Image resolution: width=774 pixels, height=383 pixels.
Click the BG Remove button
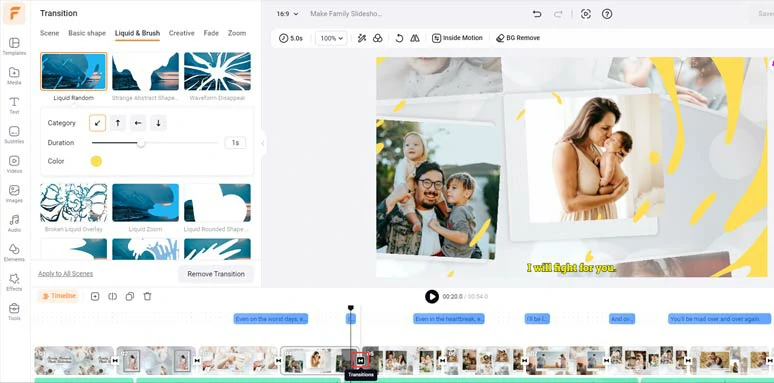click(518, 38)
